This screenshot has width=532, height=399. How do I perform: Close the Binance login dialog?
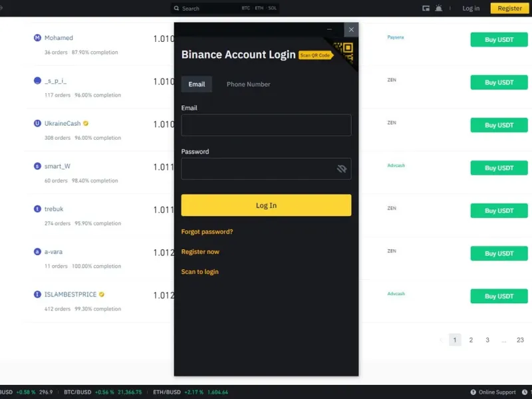(x=351, y=29)
